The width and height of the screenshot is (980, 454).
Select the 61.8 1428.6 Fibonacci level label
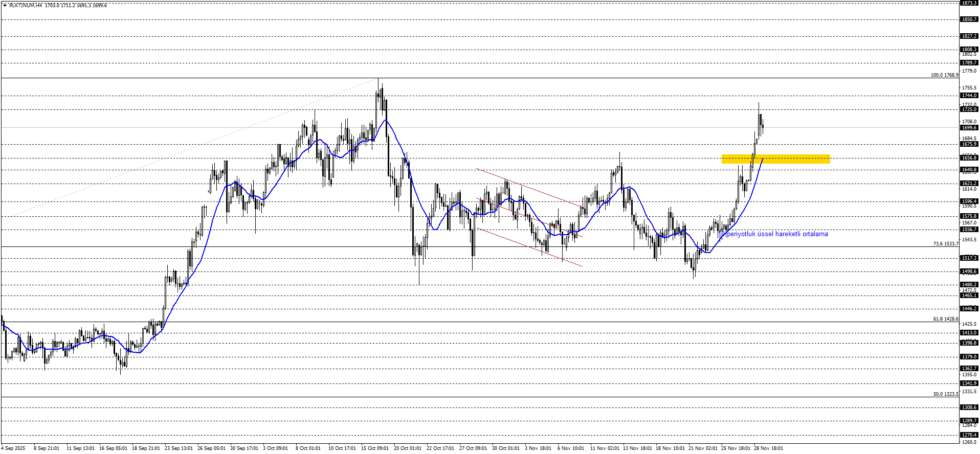pos(945,319)
